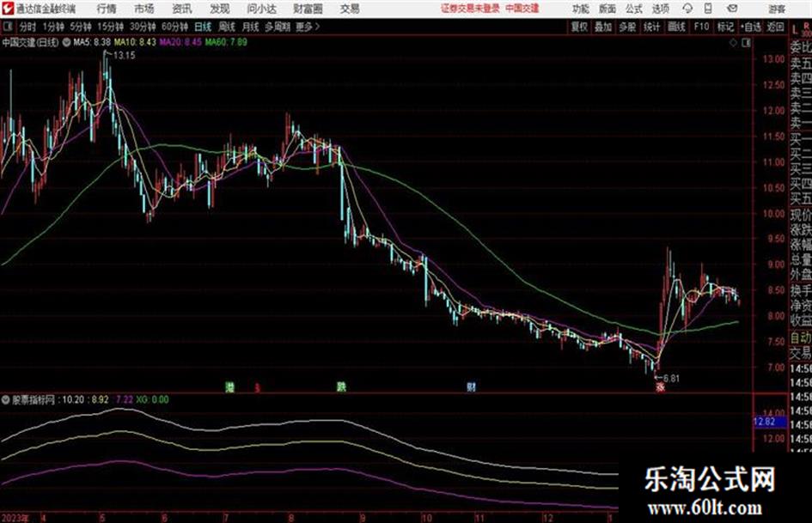Open the 行情 menu
Screen dimensions: 812x523
pos(107,9)
